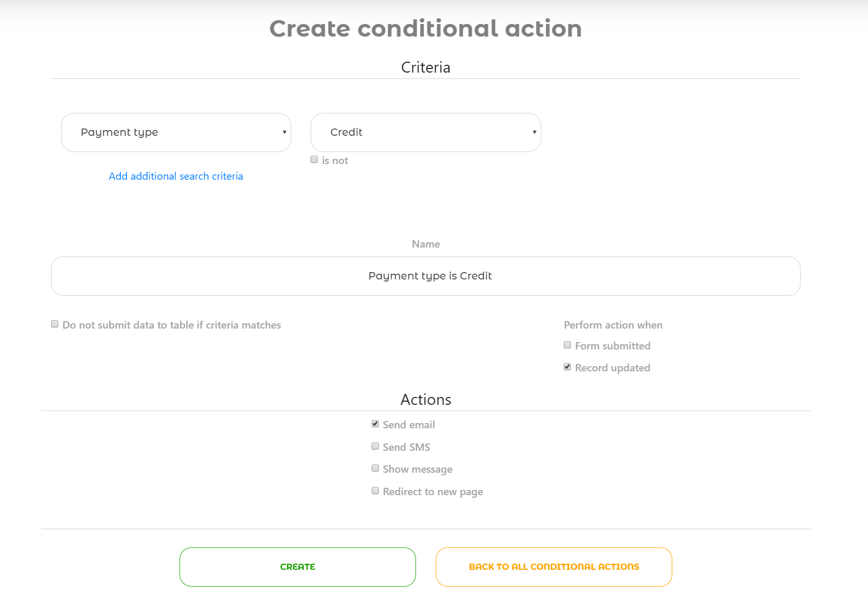Open the Credit value dropdown
This screenshot has width=868, height=608.
pos(425,133)
